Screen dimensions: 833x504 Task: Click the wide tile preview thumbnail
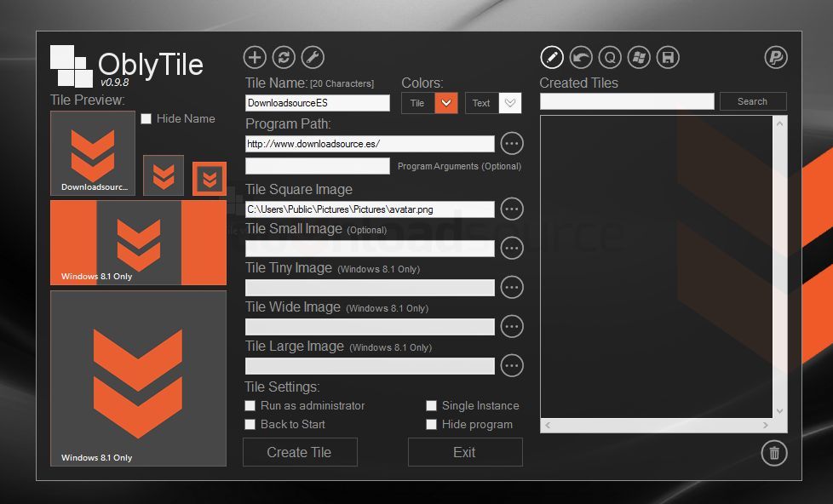(x=138, y=243)
